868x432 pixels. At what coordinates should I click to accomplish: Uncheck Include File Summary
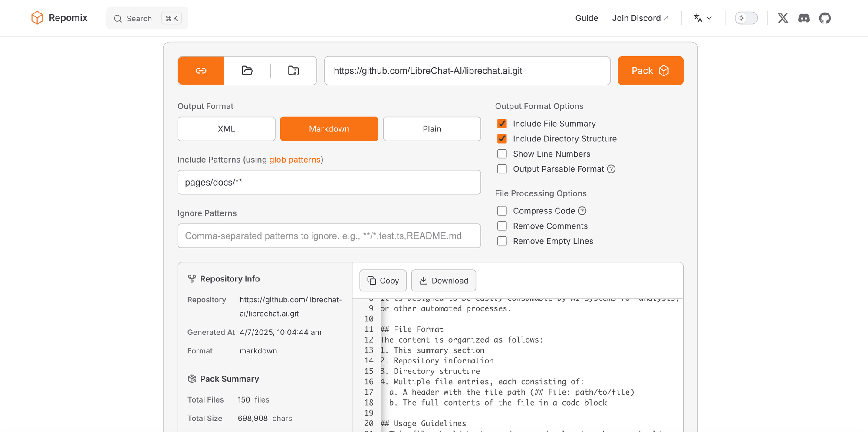502,124
